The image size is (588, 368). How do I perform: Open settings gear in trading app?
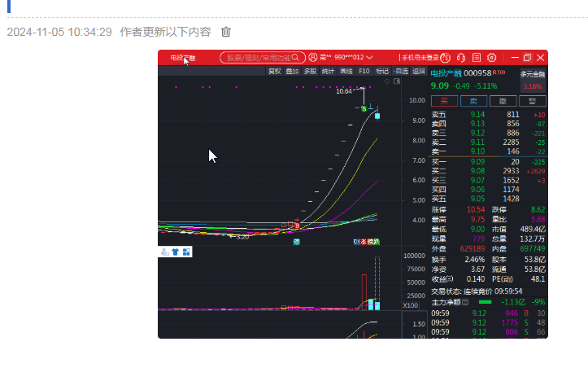click(491, 58)
